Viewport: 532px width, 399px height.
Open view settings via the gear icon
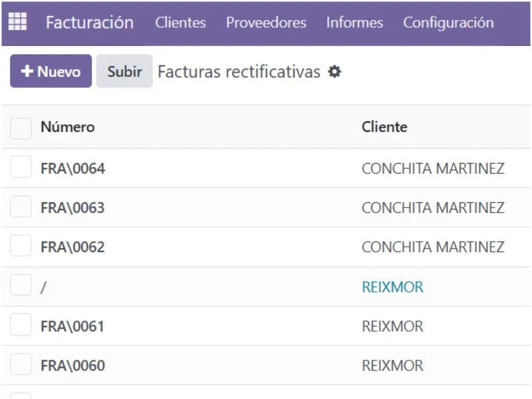336,72
